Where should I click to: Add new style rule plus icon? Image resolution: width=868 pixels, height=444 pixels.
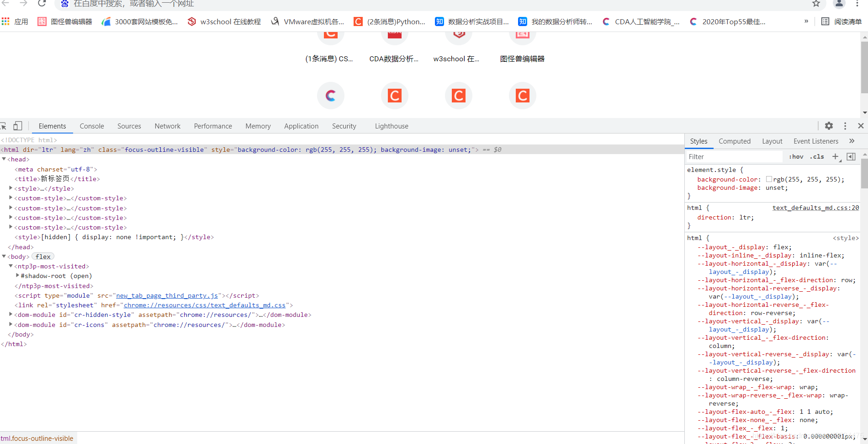click(x=835, y=157)
